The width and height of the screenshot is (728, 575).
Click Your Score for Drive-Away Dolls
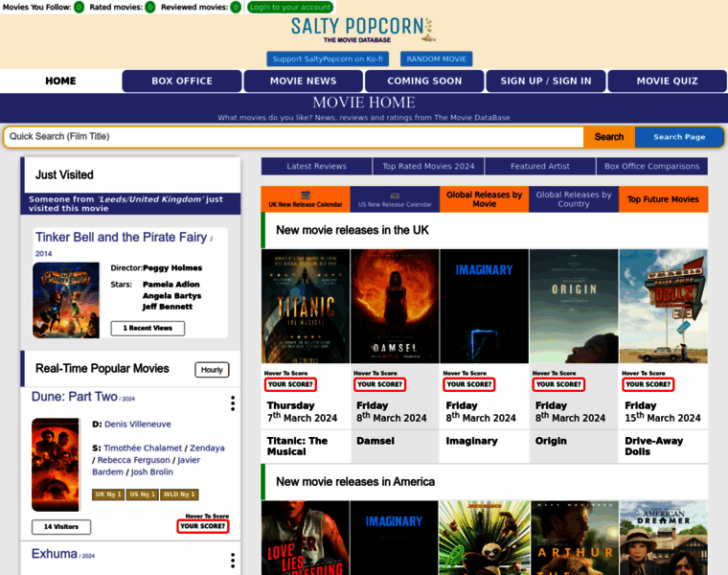point(648,384)
